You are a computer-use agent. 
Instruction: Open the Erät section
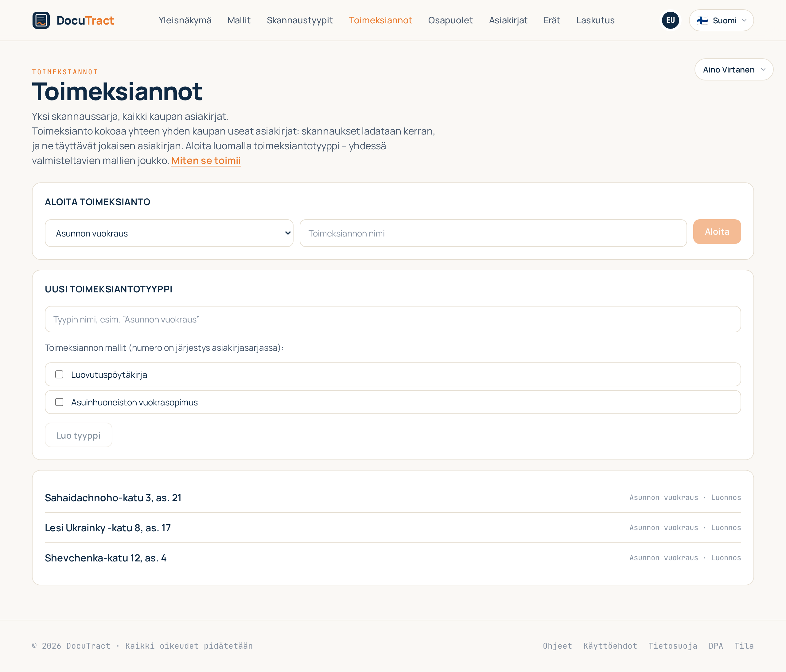tap(551, 21)
